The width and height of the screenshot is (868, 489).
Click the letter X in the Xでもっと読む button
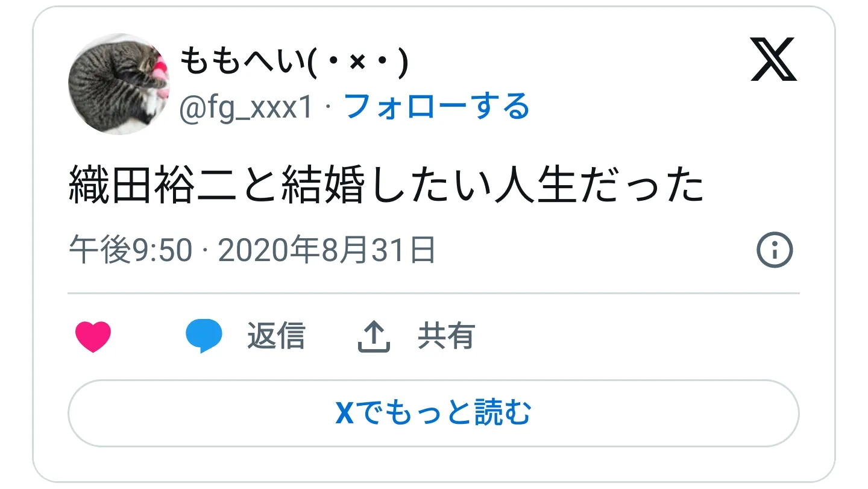coord(345,414)
